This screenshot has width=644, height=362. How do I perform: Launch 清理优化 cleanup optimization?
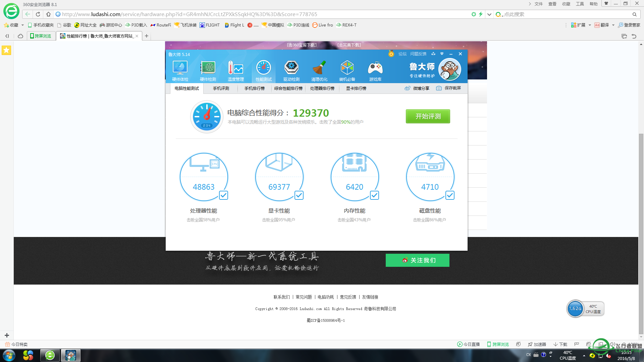319,69
